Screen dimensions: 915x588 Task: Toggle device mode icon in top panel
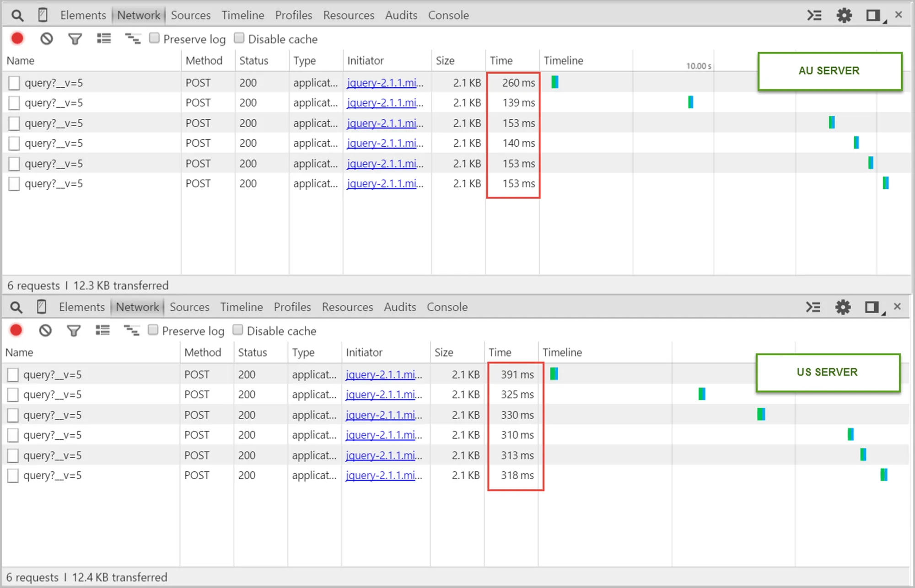click(x=43, y=15)
